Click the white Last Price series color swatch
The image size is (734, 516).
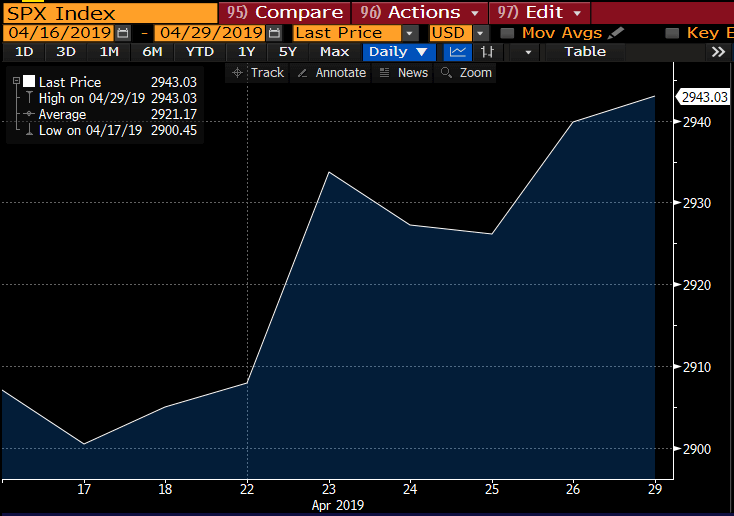(29, 81)
